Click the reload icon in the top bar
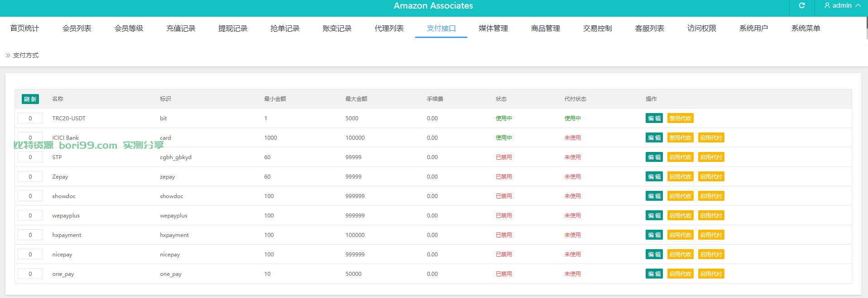This screenshot has width=868, height=298. (802, 5)
